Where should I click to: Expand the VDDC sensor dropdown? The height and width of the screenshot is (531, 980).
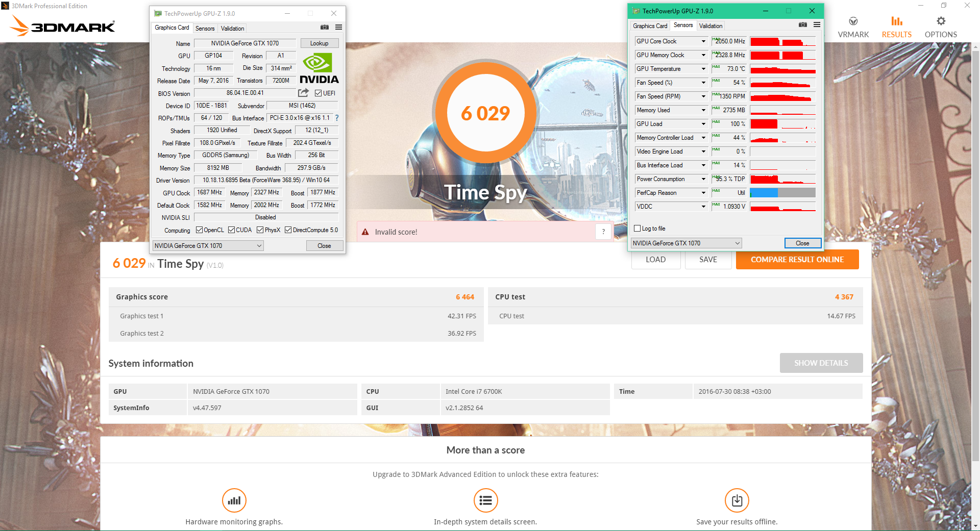(x=703, y=207)
